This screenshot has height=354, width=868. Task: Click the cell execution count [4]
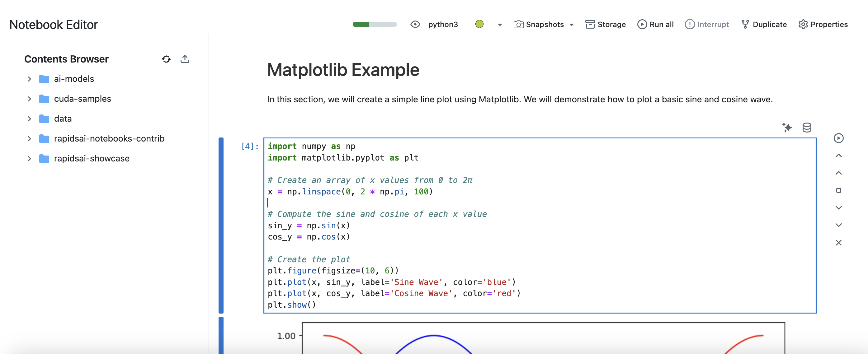[250, 146]
